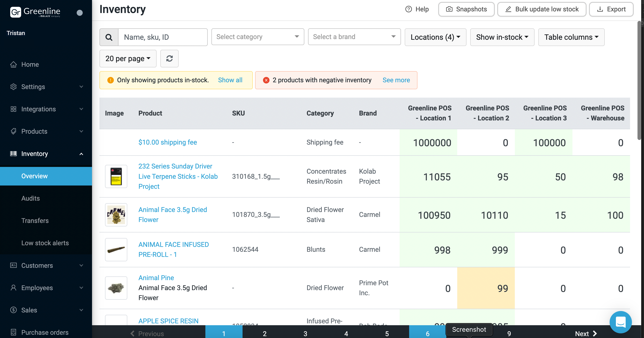Open the Locations (4) dropdown
The height and width of the screenshot is (338, 644).
[x=435, y=37]
